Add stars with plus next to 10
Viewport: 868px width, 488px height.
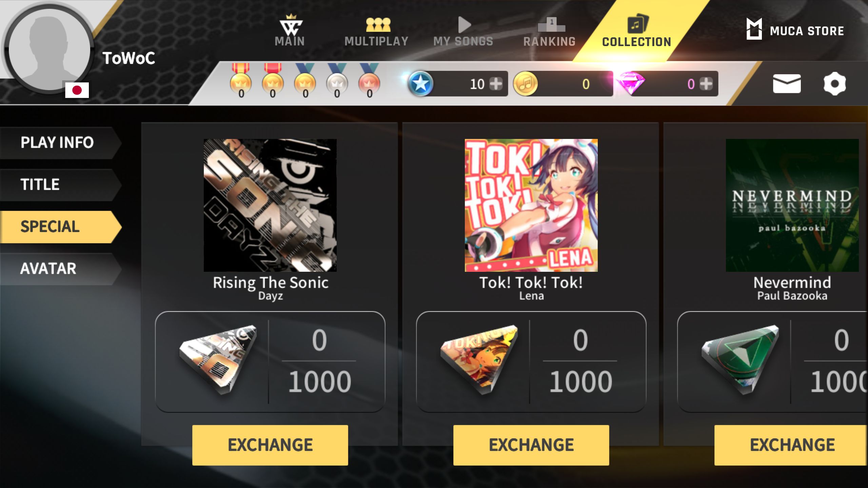[496, 84]
